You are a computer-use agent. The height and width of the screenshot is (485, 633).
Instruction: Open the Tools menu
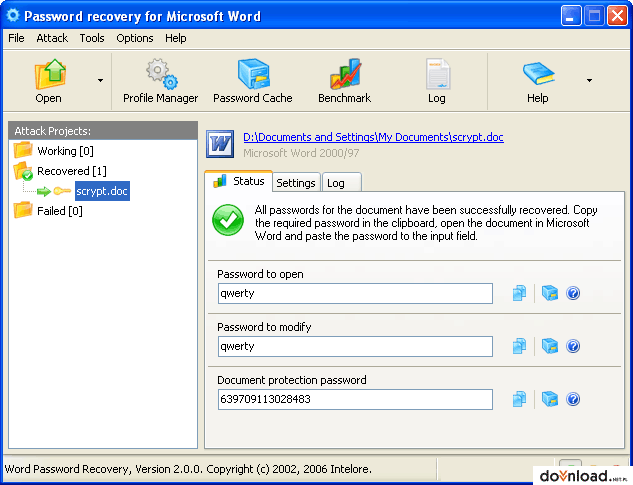92,38
